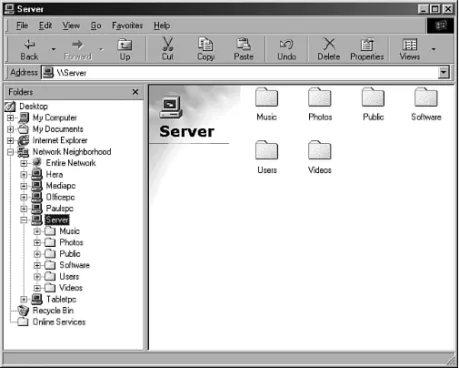This screenshot has height=368, width=459.
Task: Select the Users subfolder in tree
Action: click(69, 276)
